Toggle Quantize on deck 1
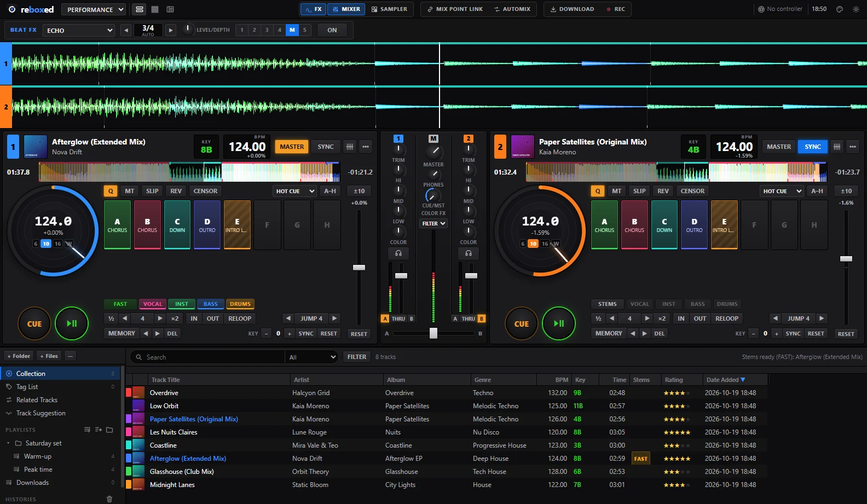 [x=111, y=191]
